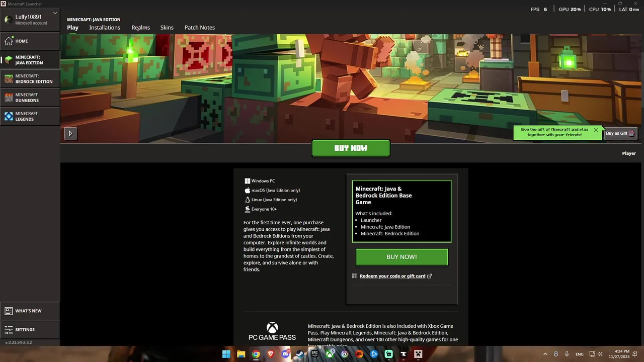This screenshot has width=644, height=362.
Task: Click the LAT 0 ms readout
Action: click(629, 10)
